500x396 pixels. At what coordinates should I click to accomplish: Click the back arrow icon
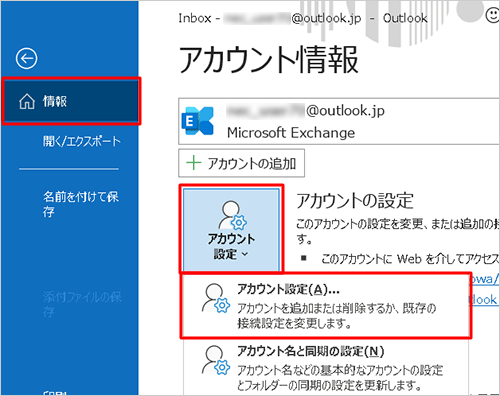(27, 59)
